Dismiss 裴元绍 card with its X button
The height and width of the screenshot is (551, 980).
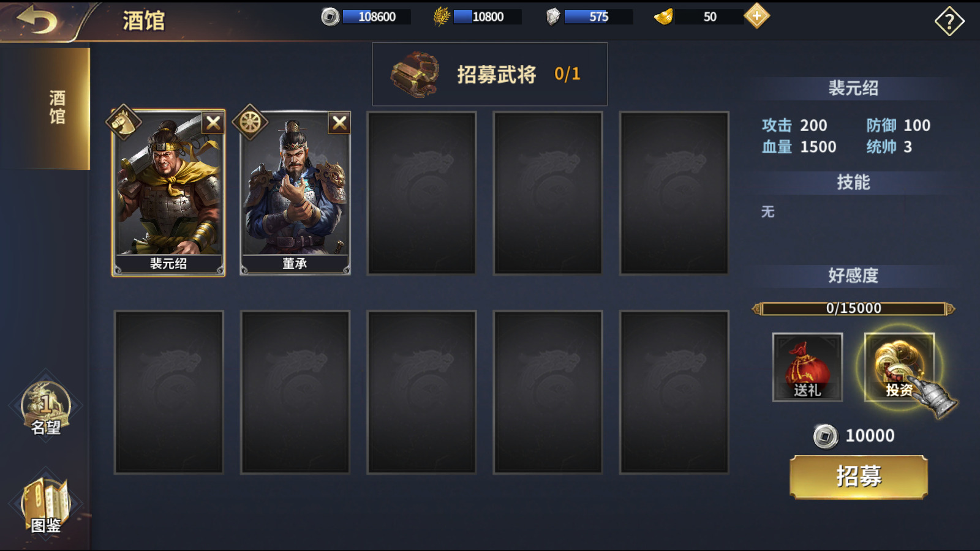coord(213,123)
